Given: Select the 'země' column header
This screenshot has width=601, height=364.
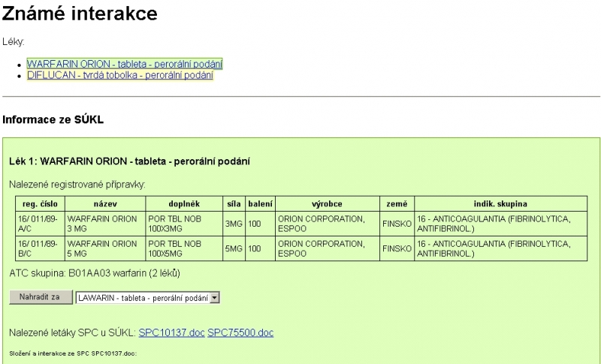Looking at the screenshot, I should 397,203.
